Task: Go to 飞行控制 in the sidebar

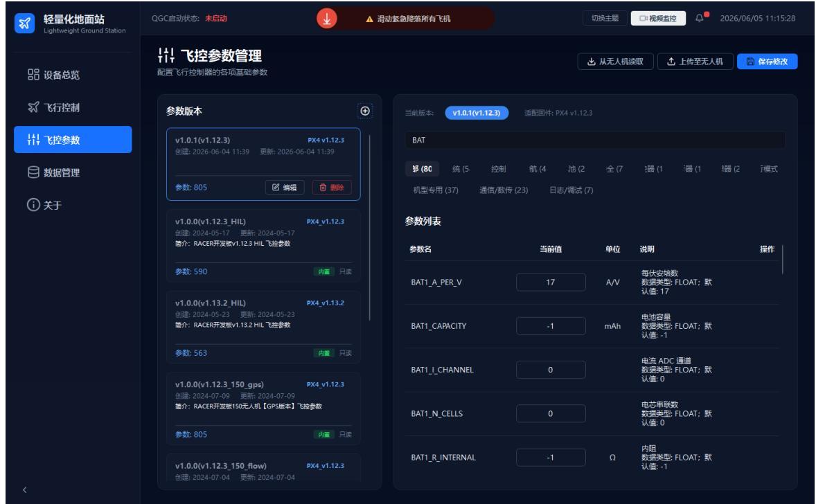Action: 73,108
